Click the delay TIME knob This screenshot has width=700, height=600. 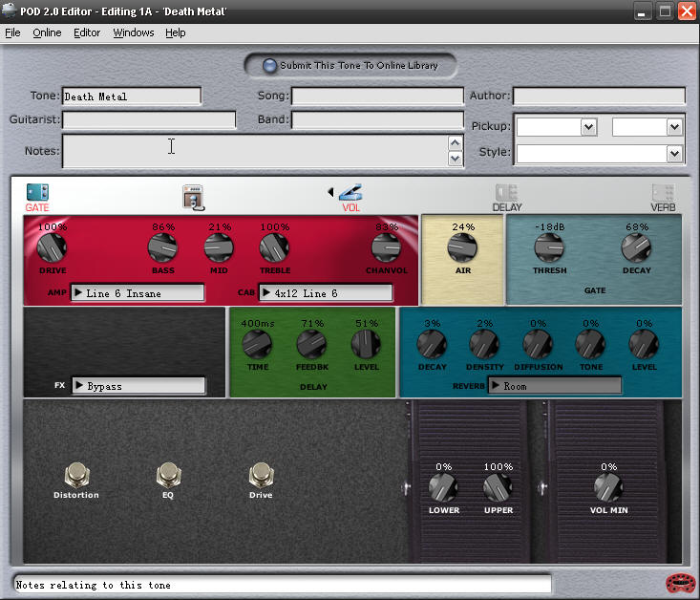click(x=257, y=345)
